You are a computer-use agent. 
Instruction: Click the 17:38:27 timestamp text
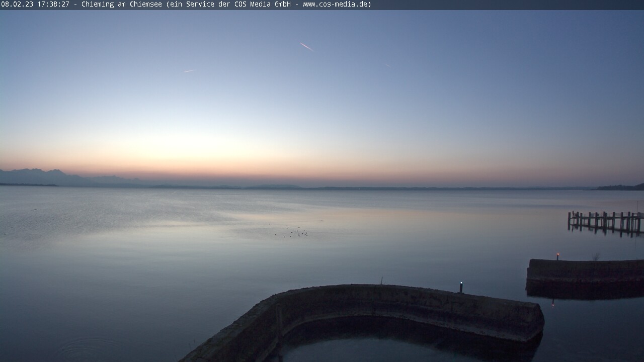point(52,5)
